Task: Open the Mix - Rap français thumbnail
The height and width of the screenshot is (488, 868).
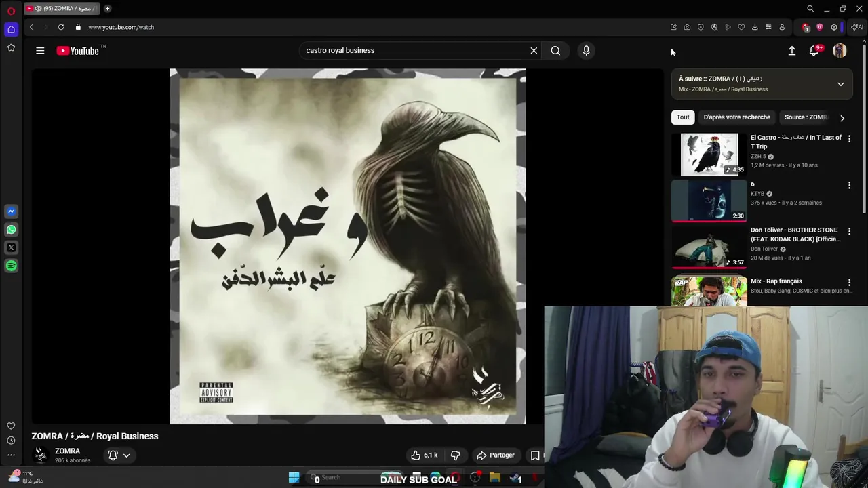Action: click(709, 290)
